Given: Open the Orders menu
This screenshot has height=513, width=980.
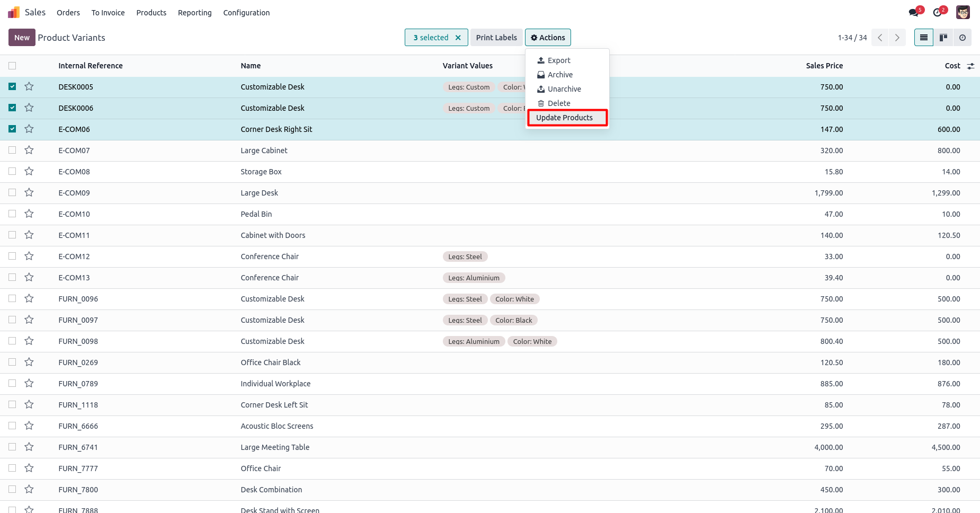Looking at the screenshot, I should 68,13.
